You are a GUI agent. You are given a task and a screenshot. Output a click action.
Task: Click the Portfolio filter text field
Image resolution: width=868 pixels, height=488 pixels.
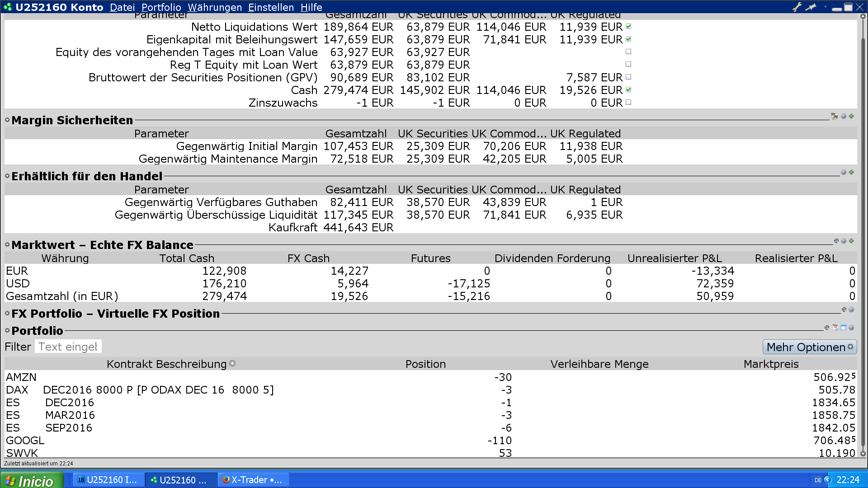coord(68,347)
